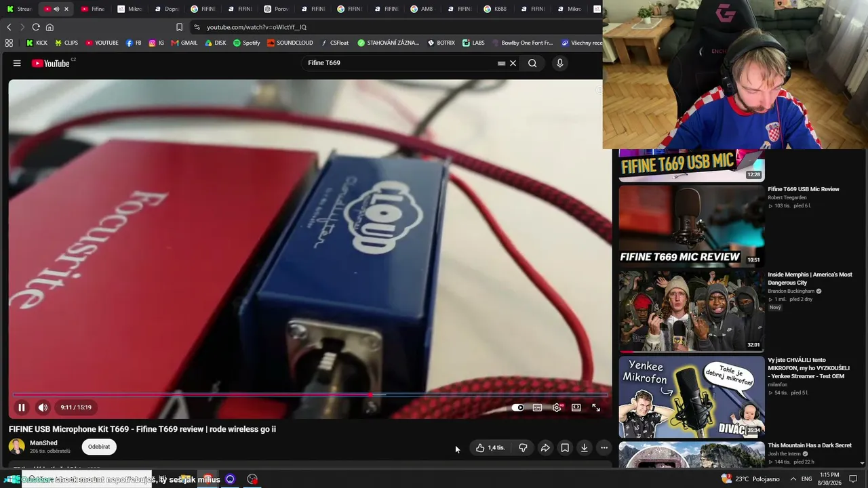Open the on-screen keyboard in search box
Screen dimensions: 868x488
click(x=501, y=63)
